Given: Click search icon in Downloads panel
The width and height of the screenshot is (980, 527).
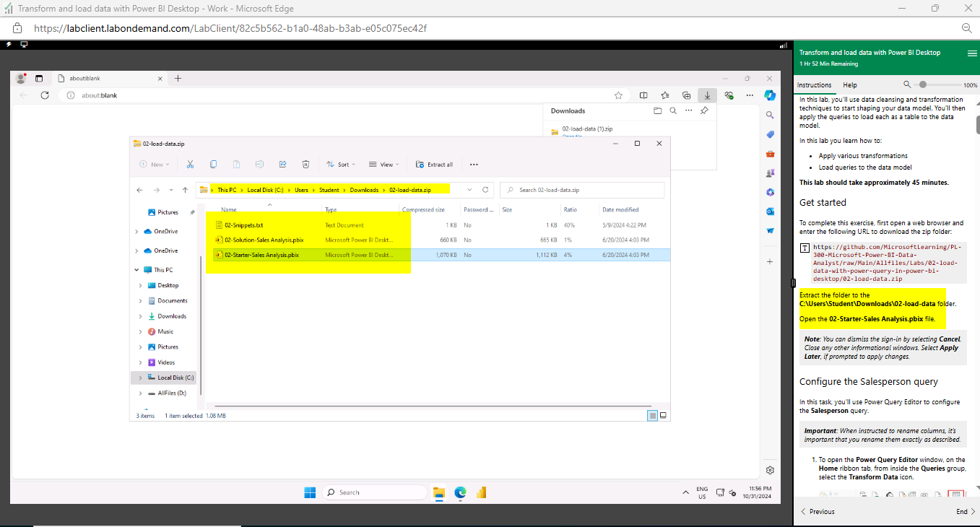Looking at the screenshot, I should click(x=673, y=111).
